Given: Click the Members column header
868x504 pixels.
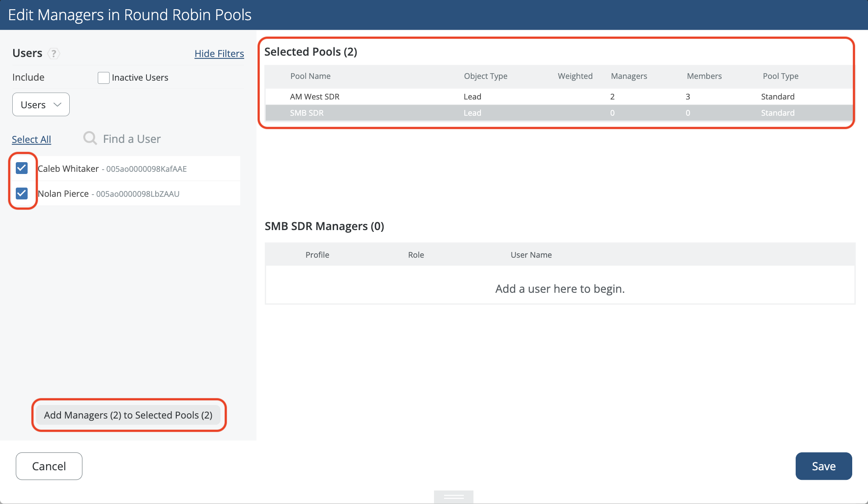Looking at the screenshot, I should [704, 76].
